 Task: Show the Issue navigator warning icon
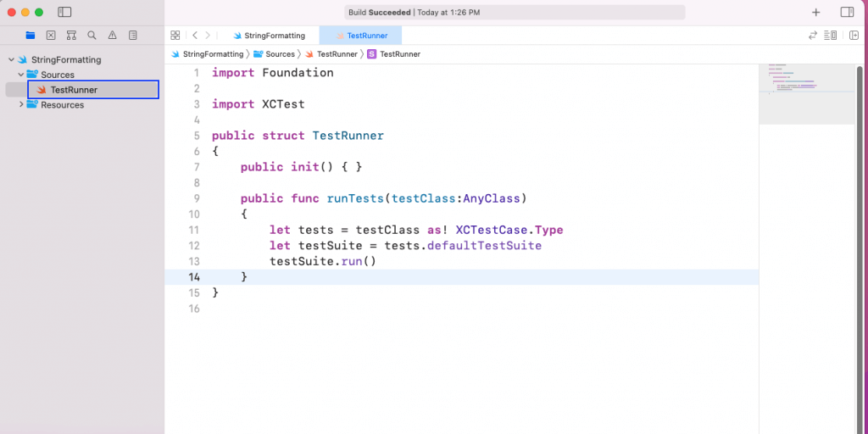(x=112, y=36)
